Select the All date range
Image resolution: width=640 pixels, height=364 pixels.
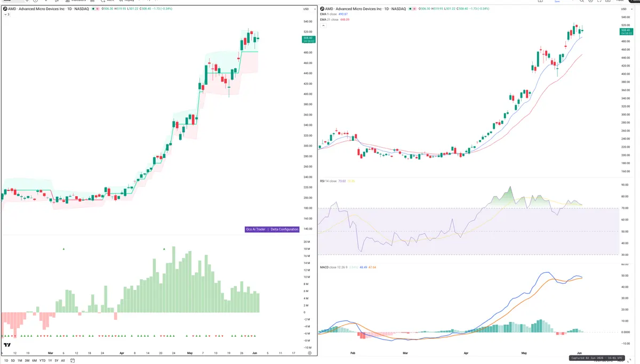click(x=63, y=361)
